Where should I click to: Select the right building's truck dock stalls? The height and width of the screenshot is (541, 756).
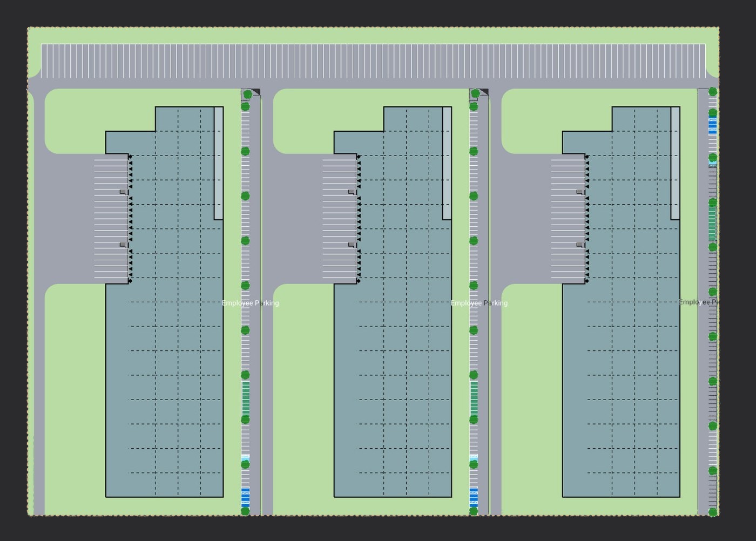[568, 219]
